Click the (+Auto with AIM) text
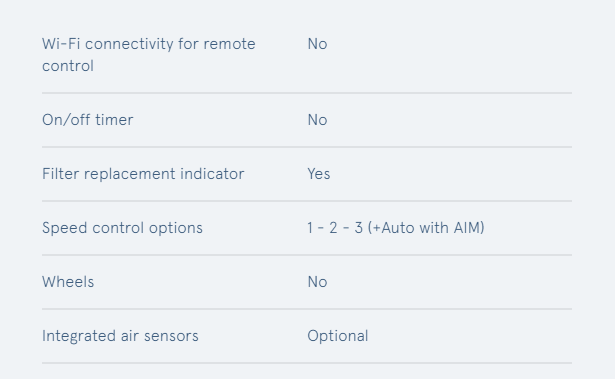Viewport: 615px width, 379px height. tap(426, 228)
